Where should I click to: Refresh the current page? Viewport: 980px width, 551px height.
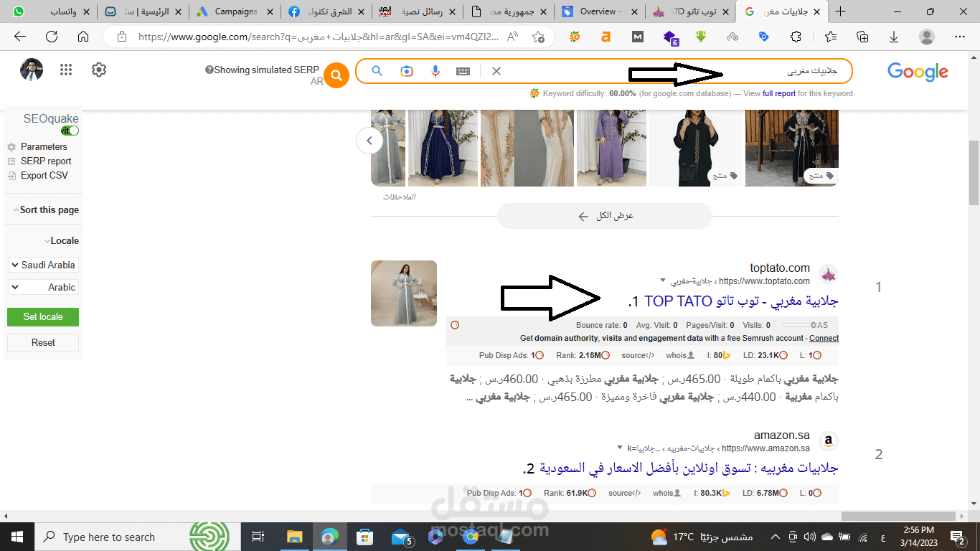pyautogui.click(x=52, y=37)
